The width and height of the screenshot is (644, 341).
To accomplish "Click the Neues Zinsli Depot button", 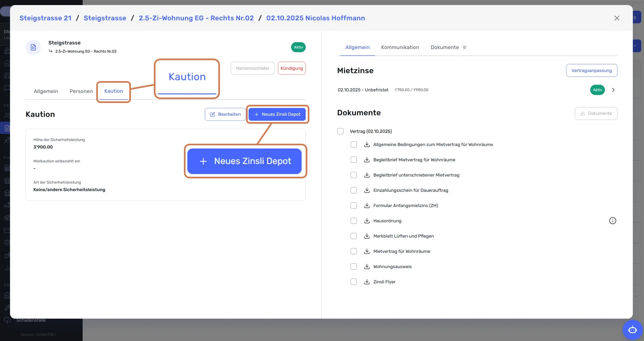I will [277, 114].
